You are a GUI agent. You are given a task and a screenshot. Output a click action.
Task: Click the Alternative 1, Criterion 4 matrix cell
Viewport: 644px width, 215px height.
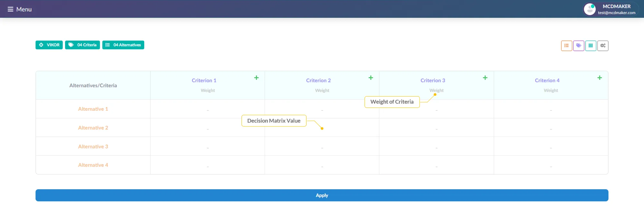point(551,109)
